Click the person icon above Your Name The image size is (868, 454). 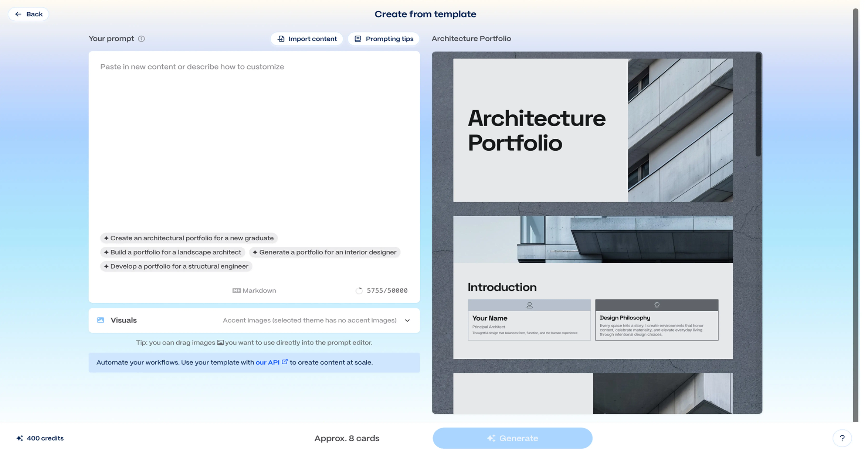[529, 305]
